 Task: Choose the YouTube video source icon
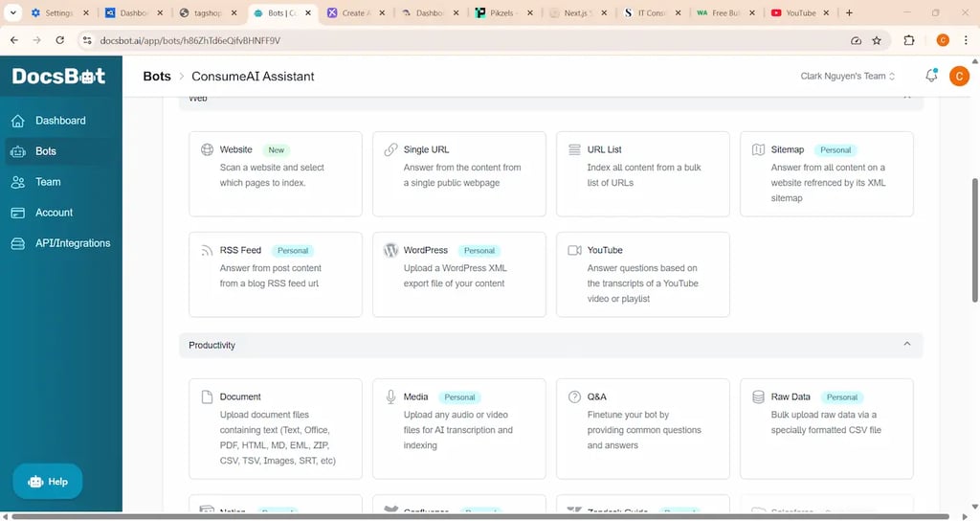tap(574, 251)
